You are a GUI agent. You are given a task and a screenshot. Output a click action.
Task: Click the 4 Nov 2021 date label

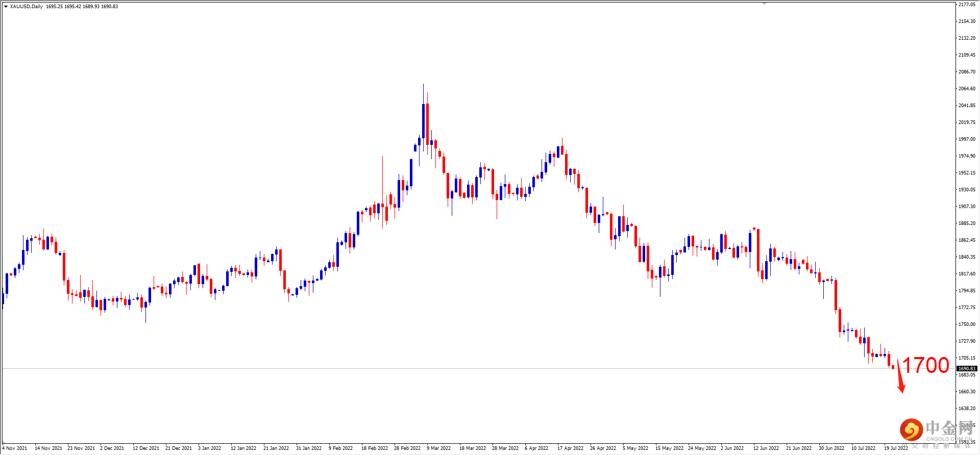coord(15,448)
